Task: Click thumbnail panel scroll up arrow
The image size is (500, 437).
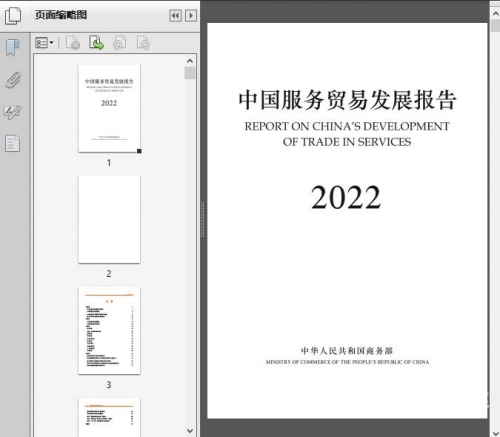Action: pyautogui.click(x=190, y=61)
